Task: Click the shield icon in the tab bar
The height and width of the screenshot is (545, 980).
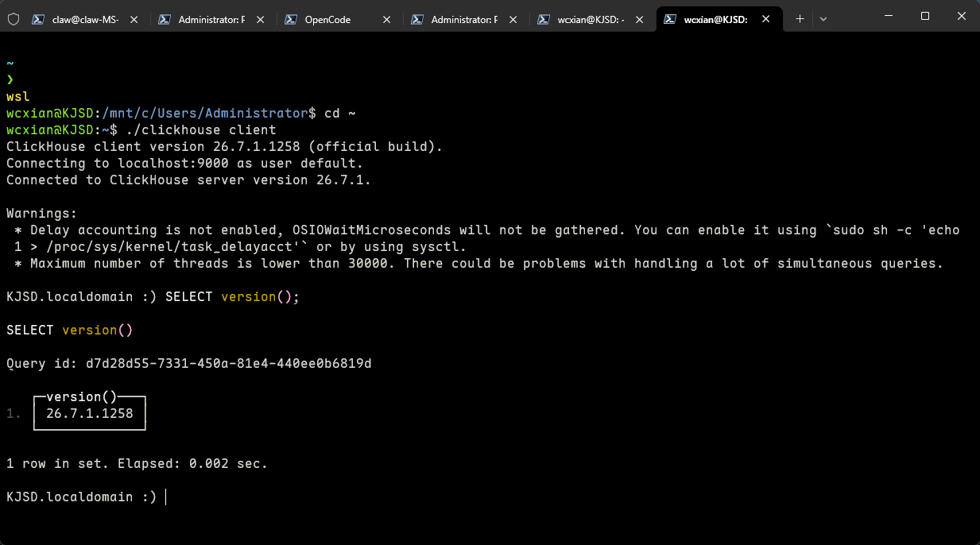Action: point(13,19)
